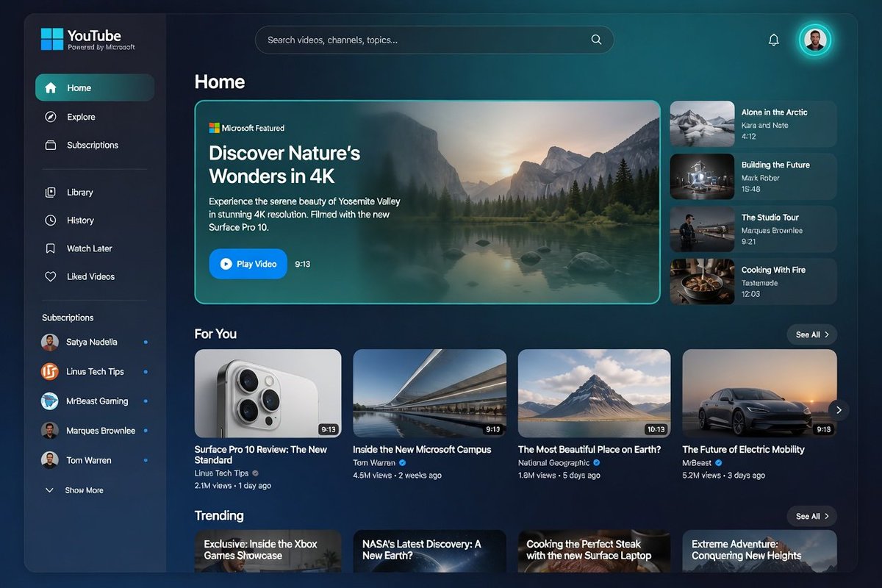
Task: Go to the Home menu item
Action: point(95,88)
